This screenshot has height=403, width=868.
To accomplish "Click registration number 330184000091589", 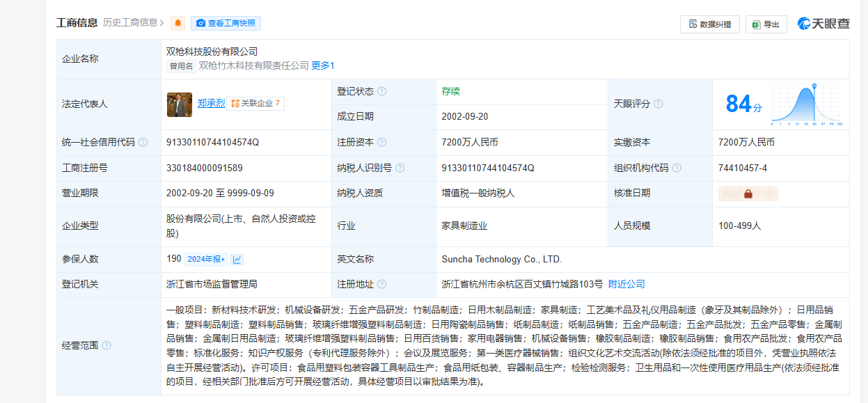I will [x=205, y=168].
